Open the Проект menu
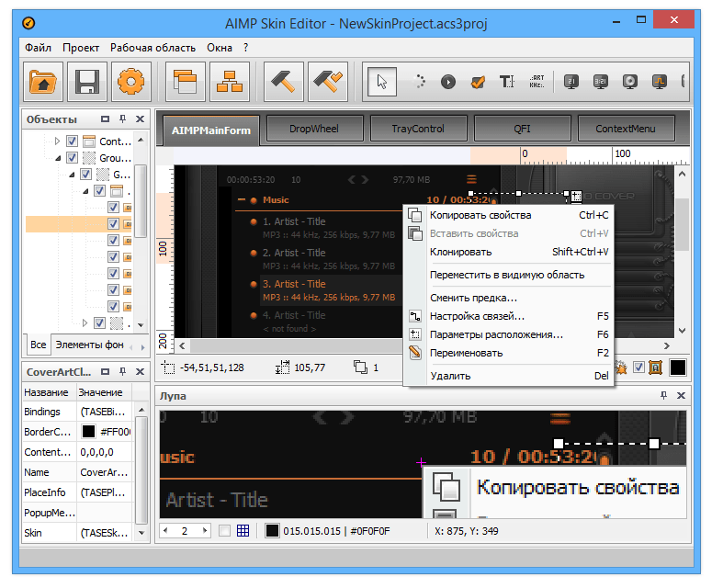The height and width of the screenshot is (588, 723). coord(81,48)
